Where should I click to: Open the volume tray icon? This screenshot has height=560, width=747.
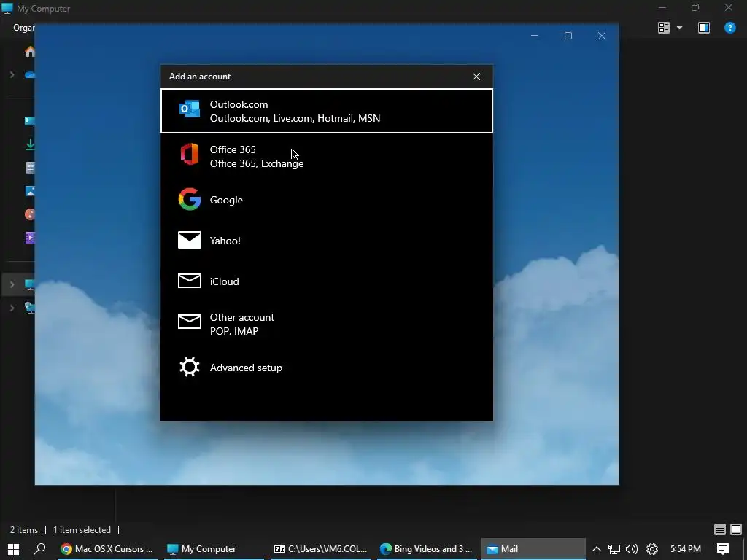632,549
